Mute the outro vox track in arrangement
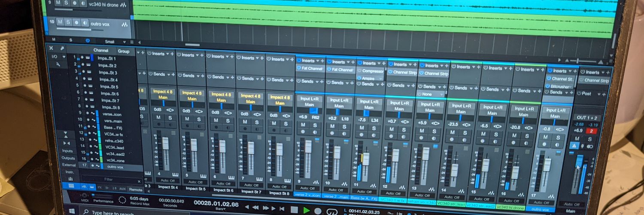 (x=60, y=22)
